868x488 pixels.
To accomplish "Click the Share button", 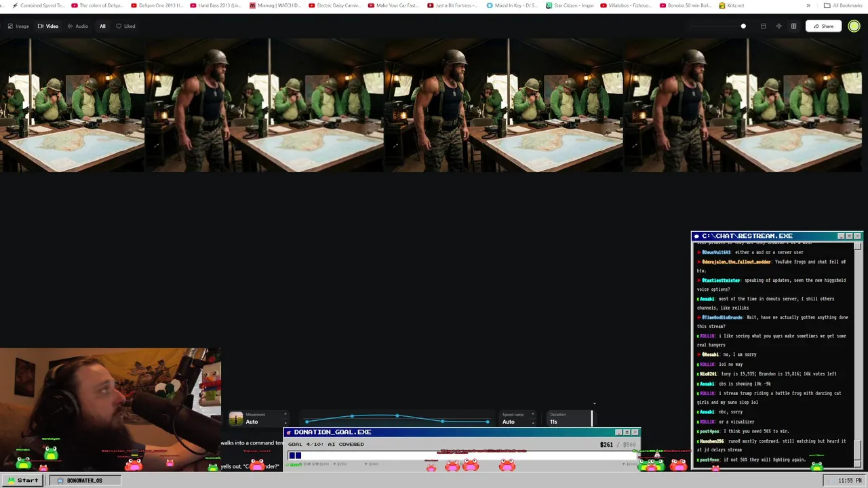I will pos(823,26).
